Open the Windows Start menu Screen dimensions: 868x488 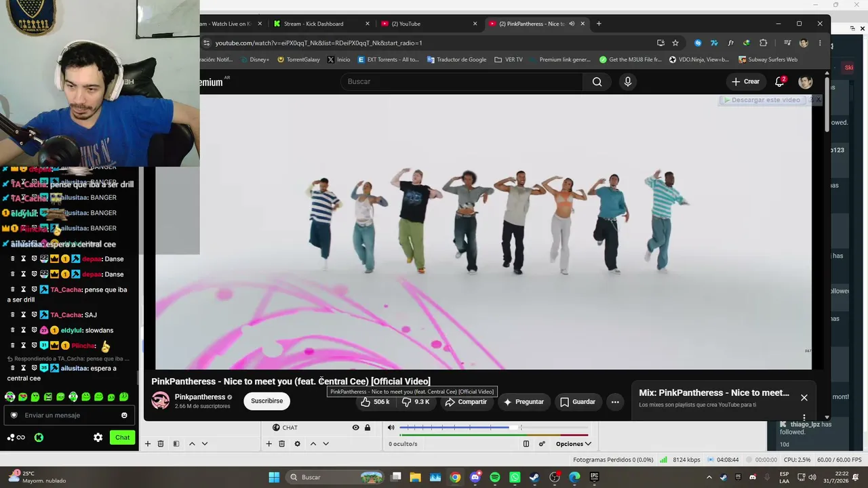(x=274, y=477)
